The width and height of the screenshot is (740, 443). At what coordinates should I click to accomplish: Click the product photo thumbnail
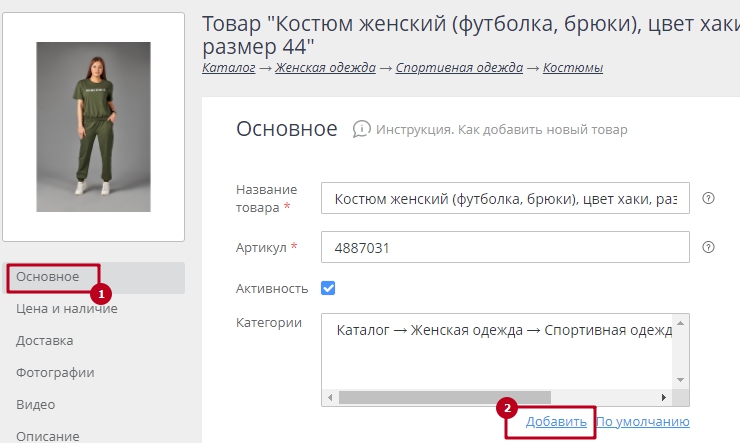click(x=93, y=126)
